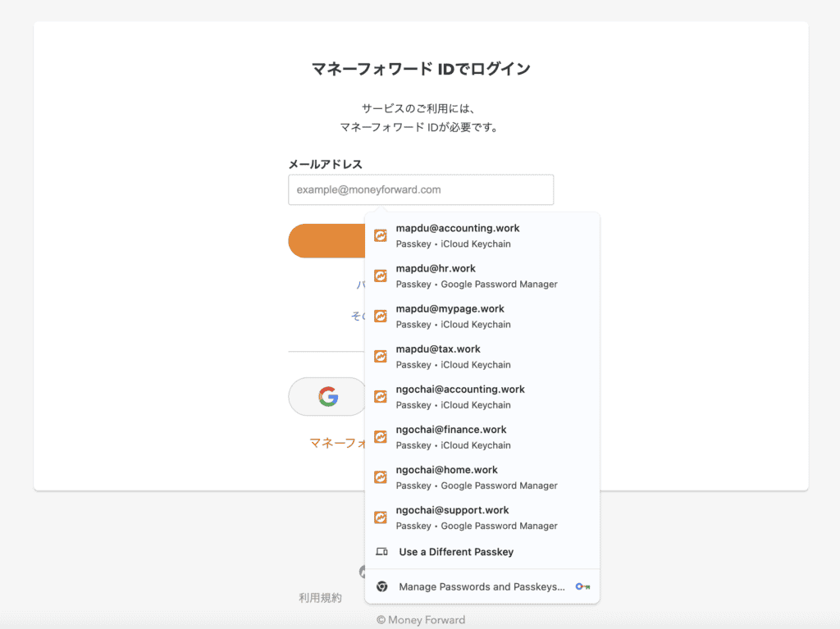Click Money Forward icon beside ngochai@accounting.work
The image size is (840, 629).
[x=381, y=396]
